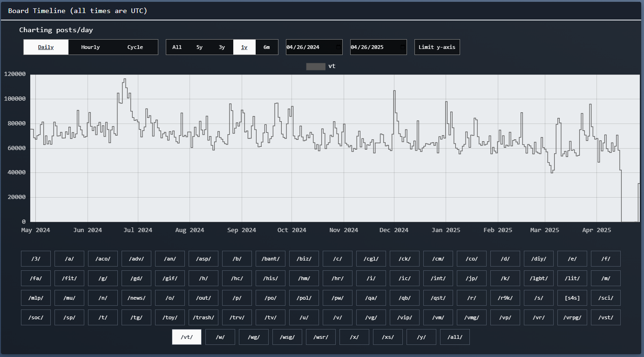Click the Limit y-axis button
The height and width of the screenshot is (357, 644).
[x=437, y=47]
